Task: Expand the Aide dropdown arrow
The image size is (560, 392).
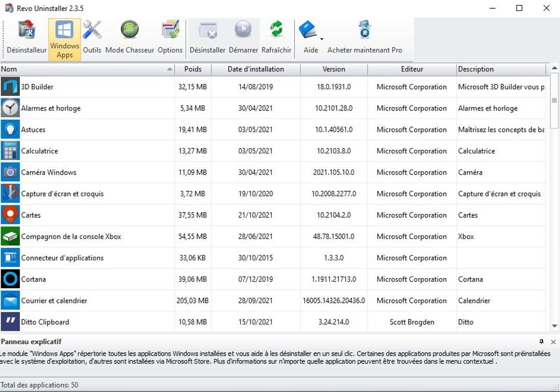Action: (322, 39)
